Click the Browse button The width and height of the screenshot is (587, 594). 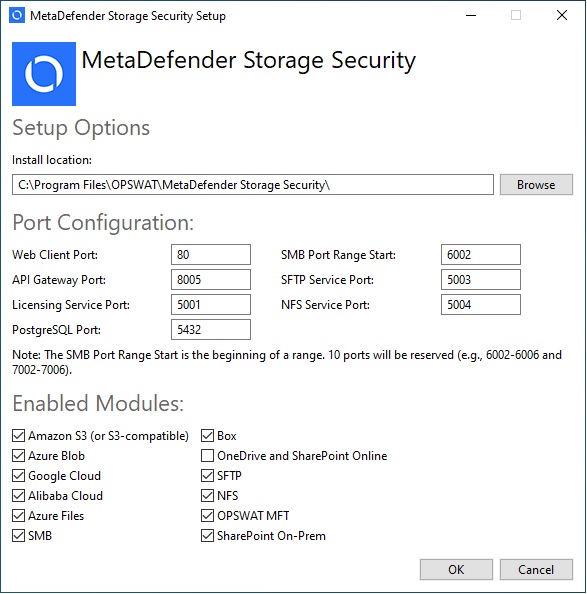click(536, 185)
